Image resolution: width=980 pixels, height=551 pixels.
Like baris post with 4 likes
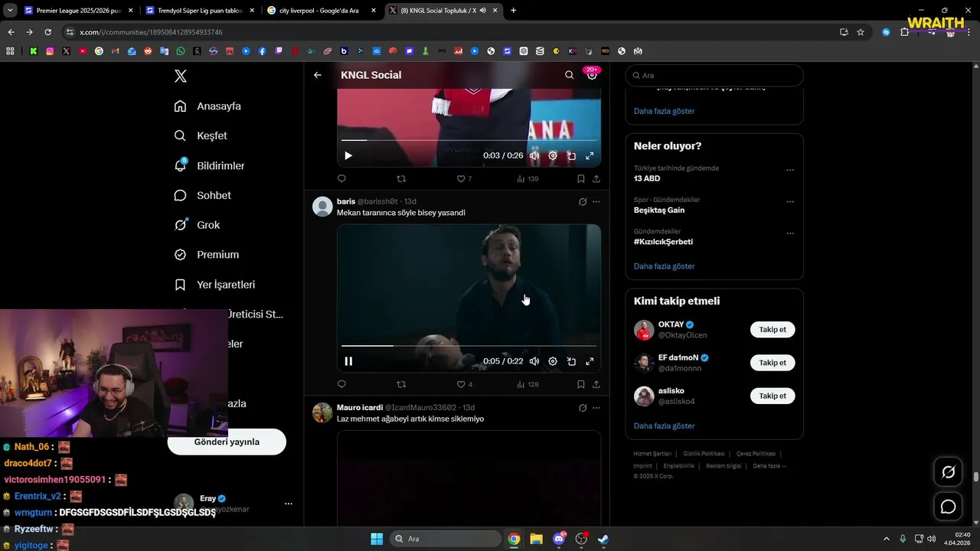[464, 384]
